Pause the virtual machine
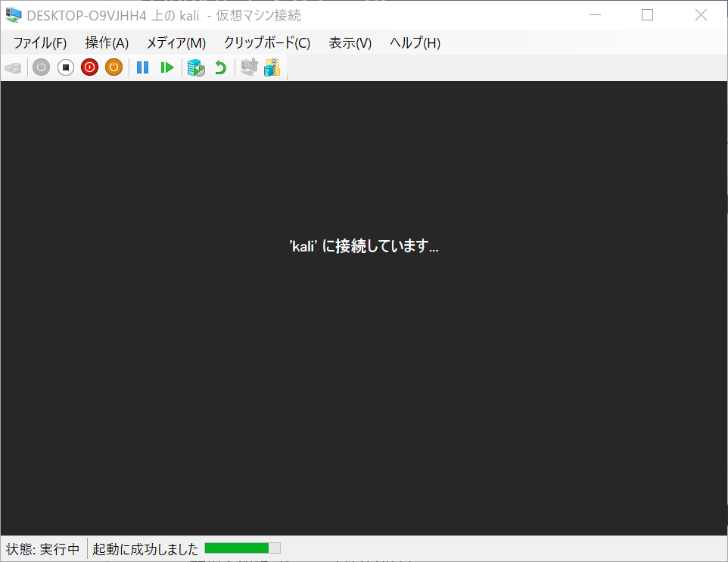The width and height of the screenshot is (728, 562). pyautogui.click(x=142, y=67)
